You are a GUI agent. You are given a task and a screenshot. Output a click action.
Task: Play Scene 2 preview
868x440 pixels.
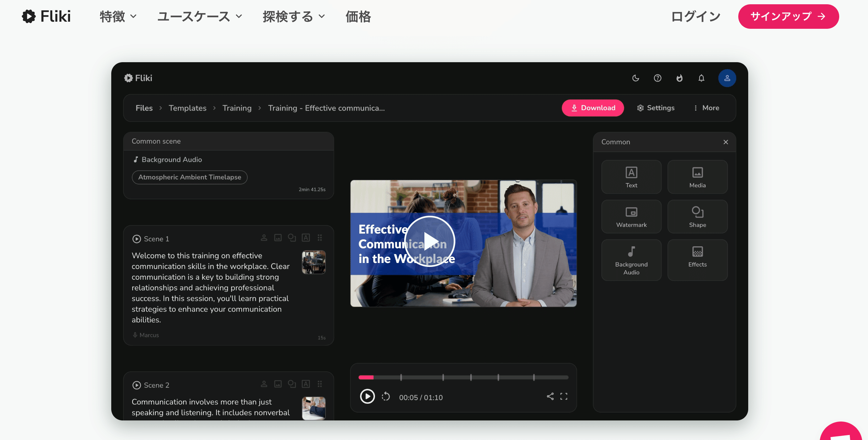click(x=136, y=385)
